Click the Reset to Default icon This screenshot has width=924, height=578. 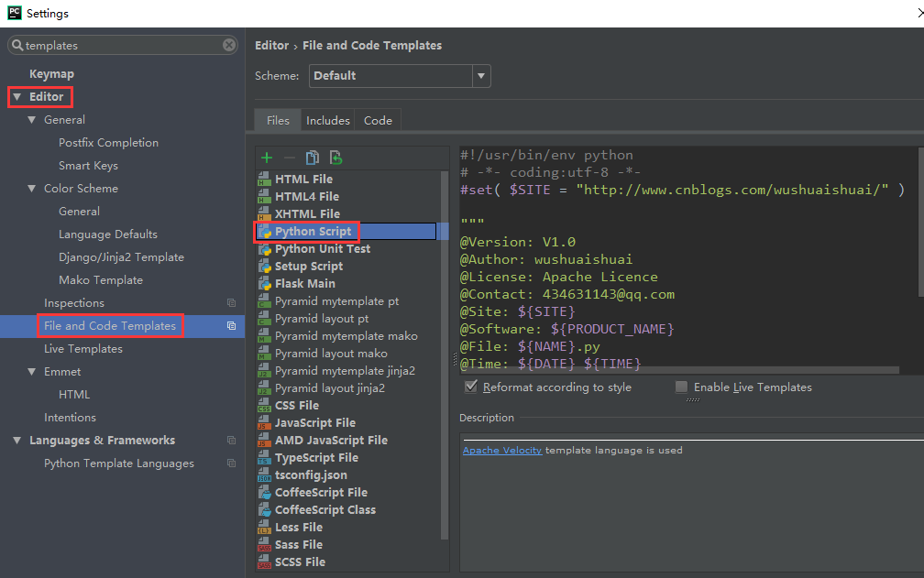click(335, 158)
